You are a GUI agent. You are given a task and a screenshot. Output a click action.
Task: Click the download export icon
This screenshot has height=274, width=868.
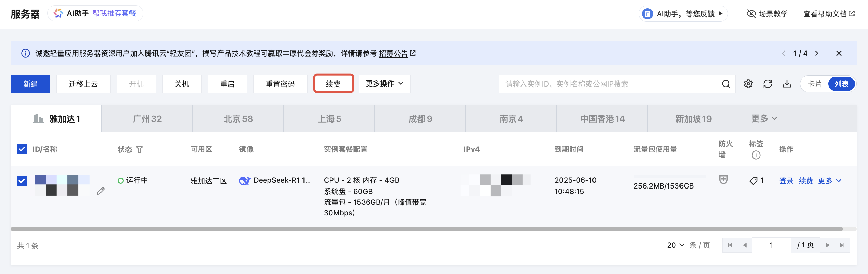coord(787,84)
